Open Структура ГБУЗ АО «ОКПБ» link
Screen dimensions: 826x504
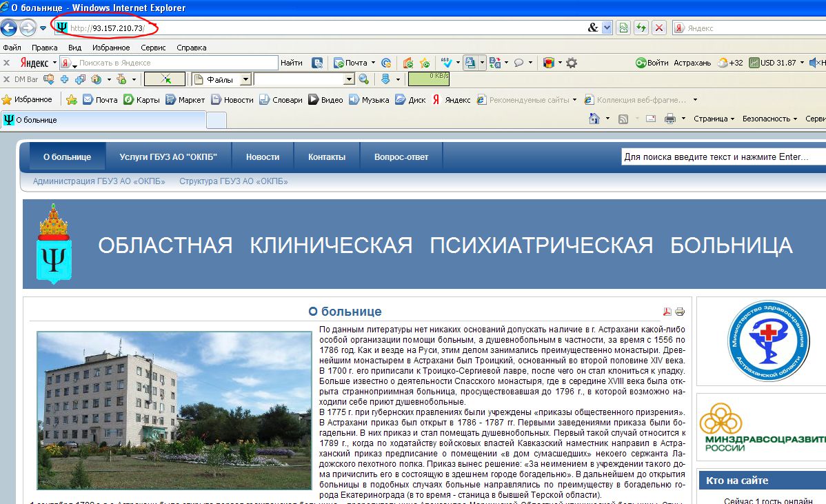tap(233, 181)
